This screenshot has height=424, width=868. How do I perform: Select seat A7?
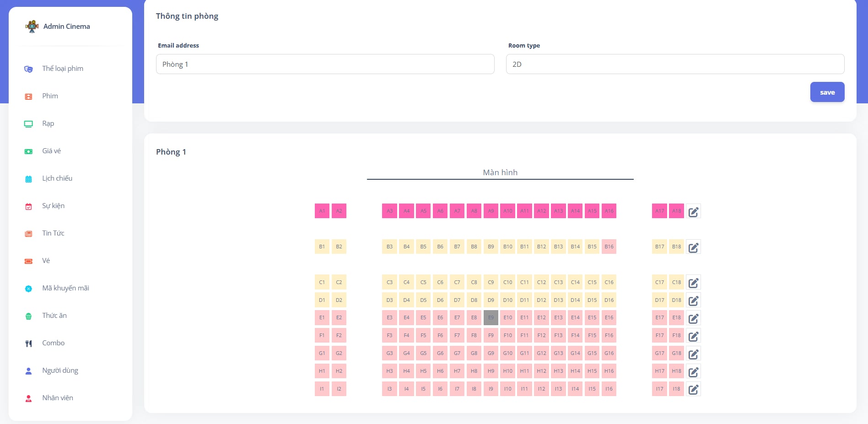(457, 211)
